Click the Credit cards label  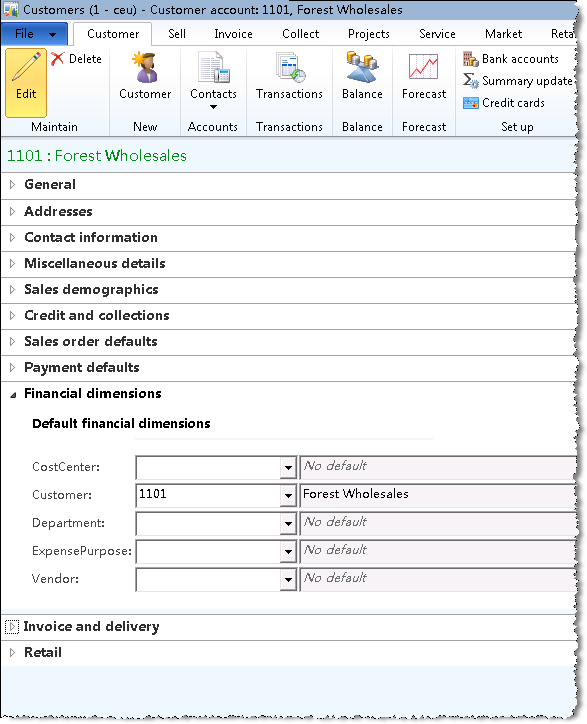[x=513, y=103]
